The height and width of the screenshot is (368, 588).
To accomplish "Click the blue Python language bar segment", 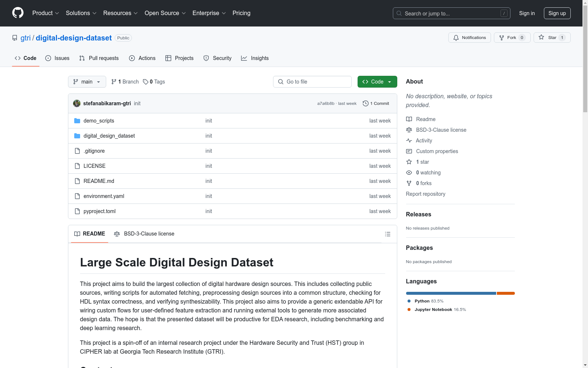I will coord(451,293).
